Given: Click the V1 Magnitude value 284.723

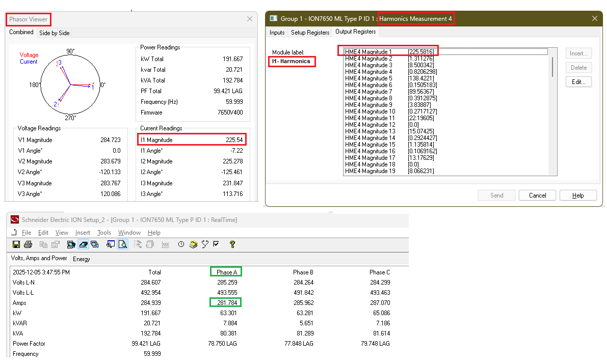Looking at the screenshot, I should [x=110, y=140].
